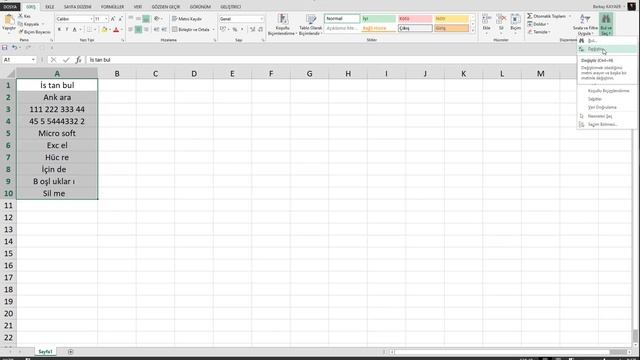Open the Genel number format dropdown
This screenshot has height=360, width=640.
pos(262,19)
